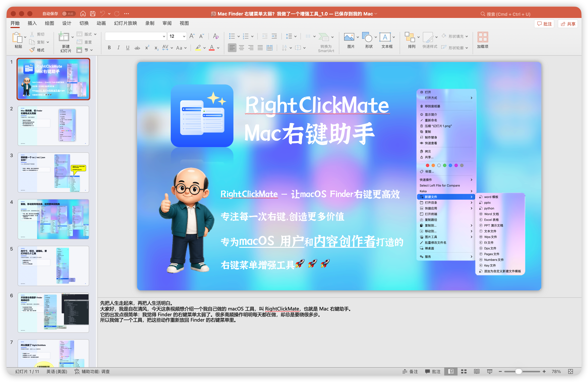Toggle Comments pane in status bar

[433, 371]
